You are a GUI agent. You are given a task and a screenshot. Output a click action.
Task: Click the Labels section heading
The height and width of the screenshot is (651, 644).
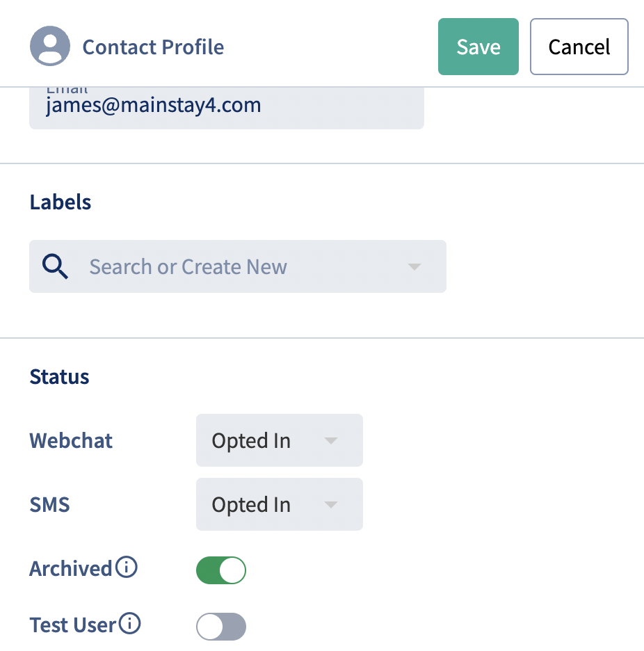[61, 202]
